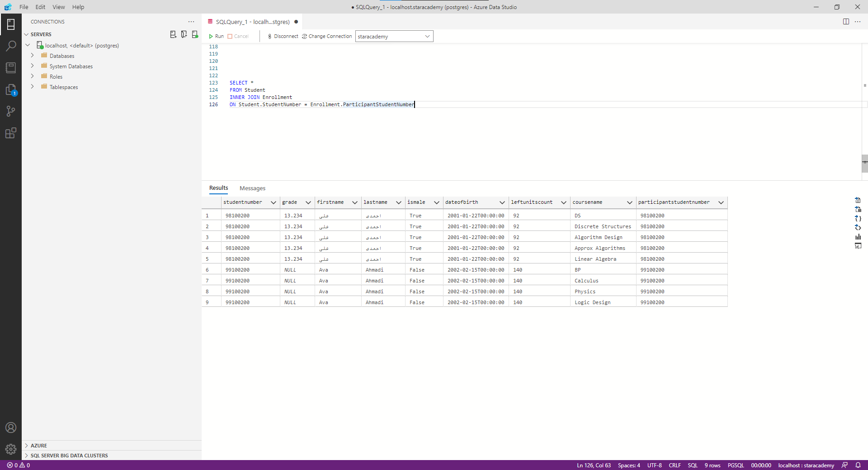
Task: Open filter dropdown for lastname column
Action: click(x=399, y=202)
